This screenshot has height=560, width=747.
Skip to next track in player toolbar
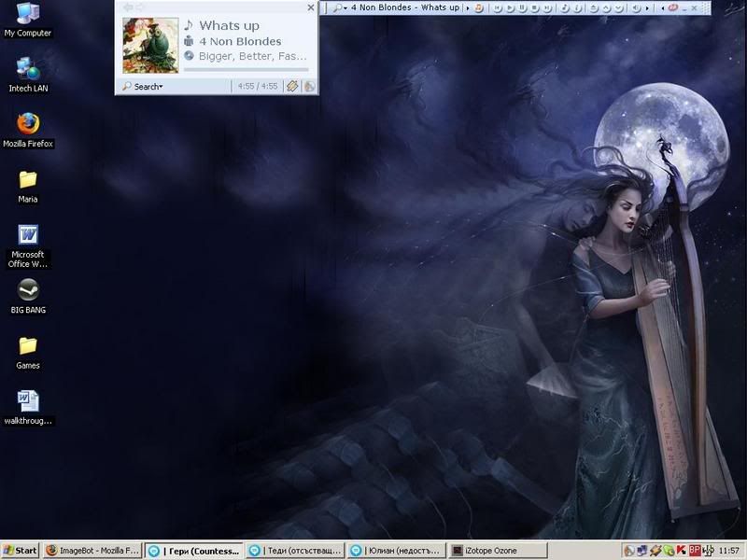coord(547,8)
